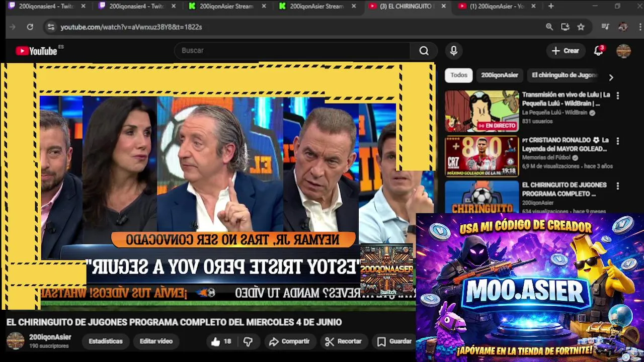The image size is (644, 362).
Task: Open La Pequeña Lulú live thumbnail
Action: pos(481,111)
